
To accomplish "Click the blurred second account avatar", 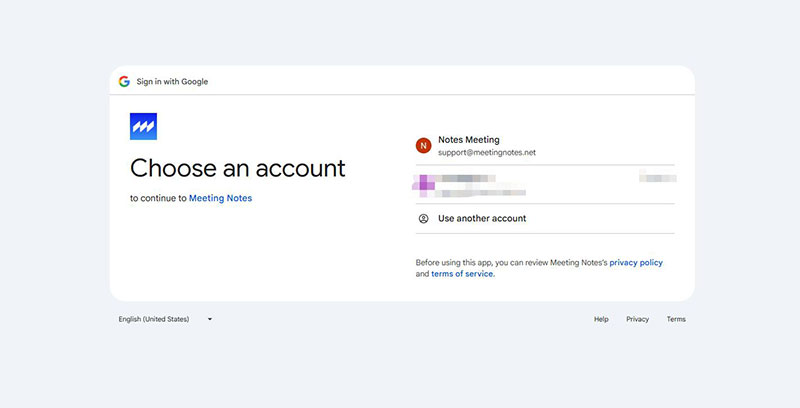I will click(425, 182).
